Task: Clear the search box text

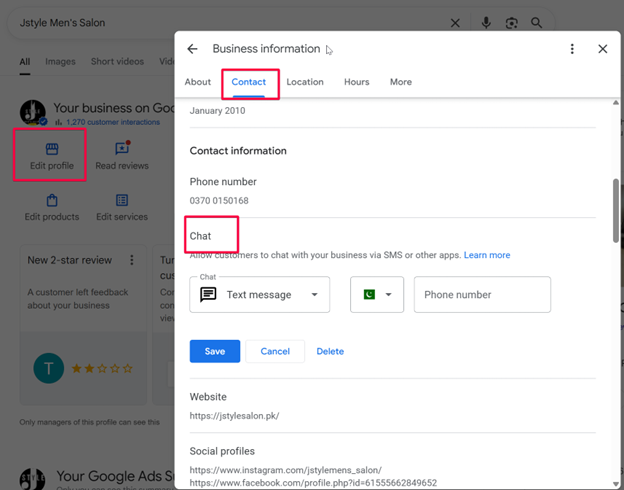Action: [455, 23]
